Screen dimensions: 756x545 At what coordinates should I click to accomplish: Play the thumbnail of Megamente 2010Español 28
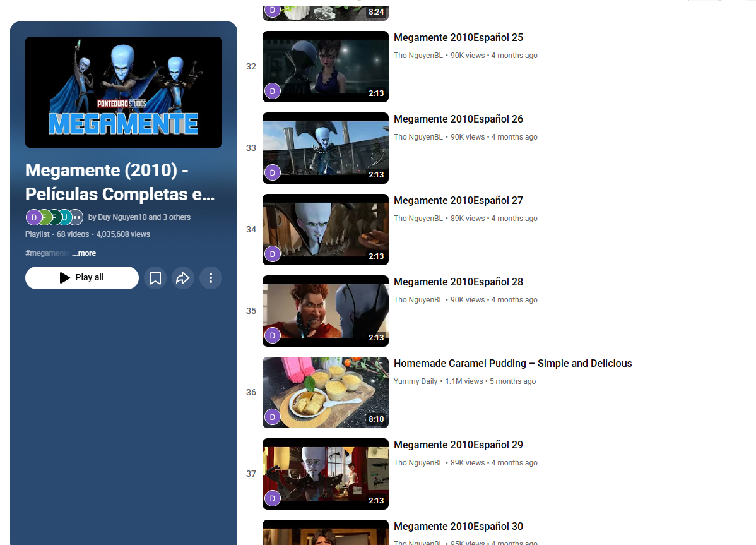point(326,311)
